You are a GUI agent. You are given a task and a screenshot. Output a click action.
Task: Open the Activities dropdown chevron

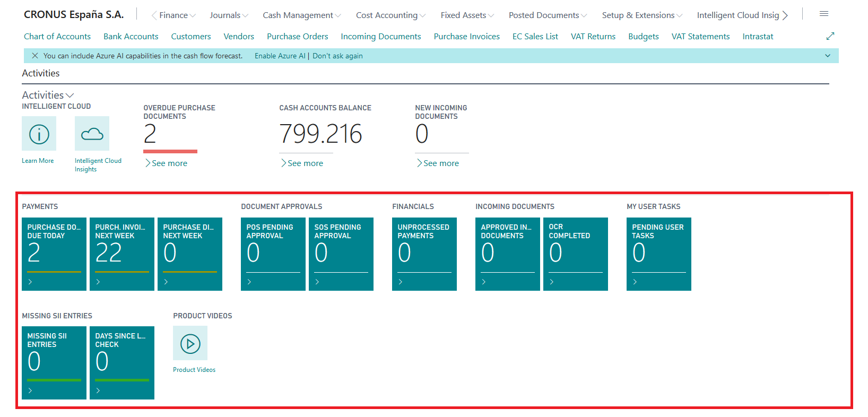(x=70, y=95)
